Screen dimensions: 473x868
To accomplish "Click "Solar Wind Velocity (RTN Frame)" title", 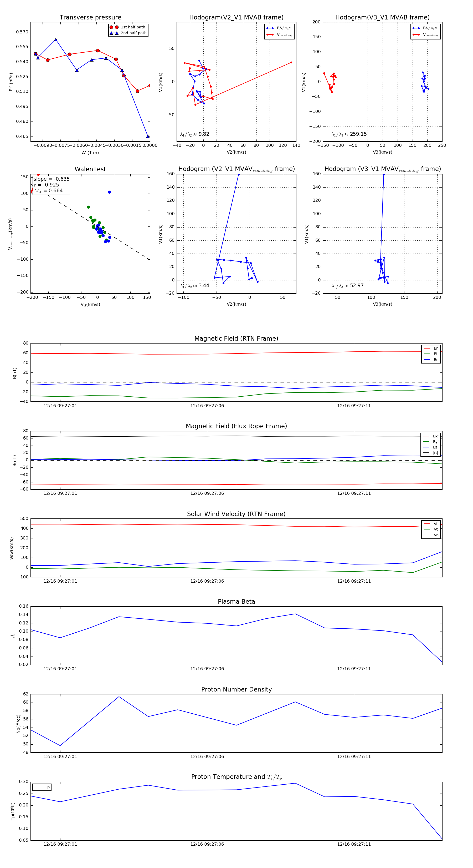I will [x=236, y=514].
